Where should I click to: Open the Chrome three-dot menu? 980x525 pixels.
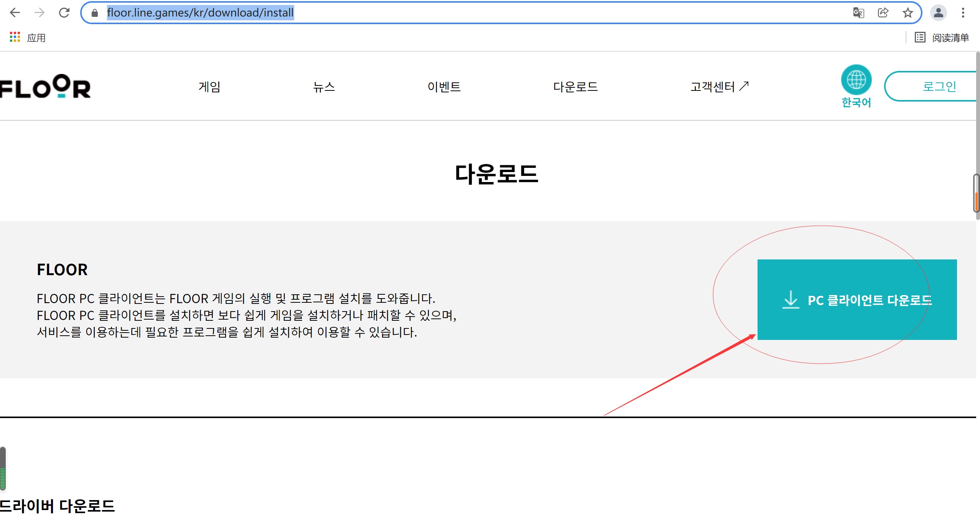pyautogui.click(x=963, y=13)
